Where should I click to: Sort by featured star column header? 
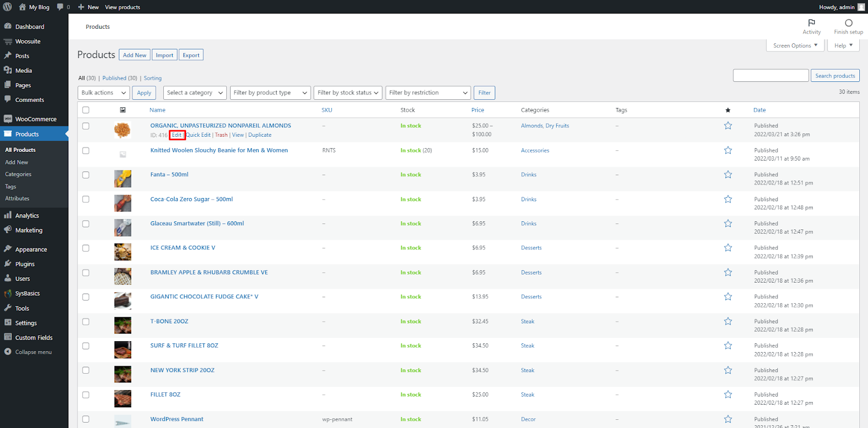pos(727,110)
